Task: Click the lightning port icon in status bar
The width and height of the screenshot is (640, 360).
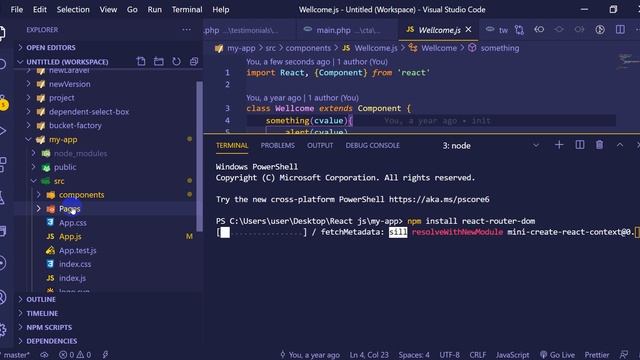Action: 105,355
